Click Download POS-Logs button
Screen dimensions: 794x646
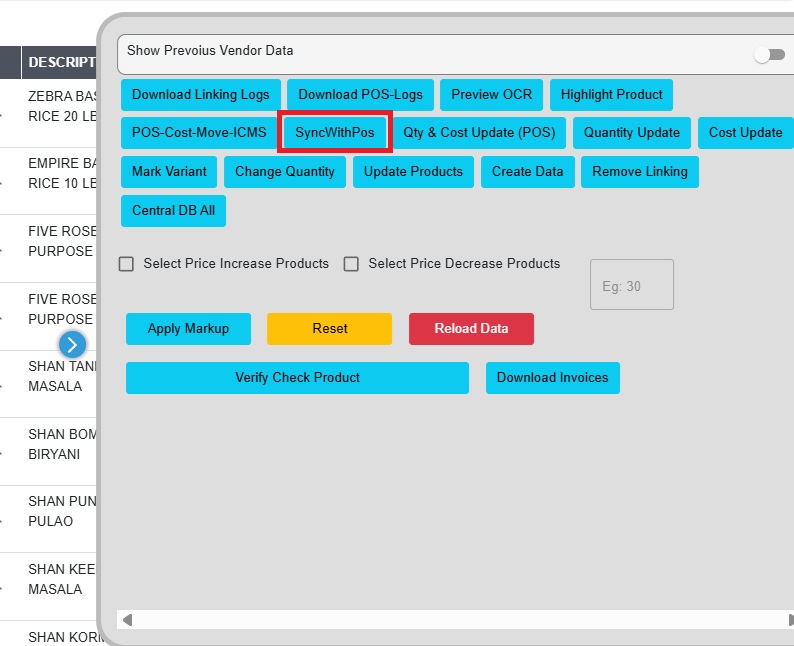click(x=360, y=95)
